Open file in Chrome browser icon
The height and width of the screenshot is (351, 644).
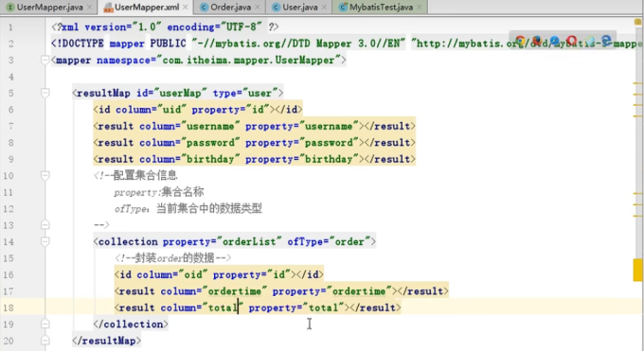pos(520,41)
